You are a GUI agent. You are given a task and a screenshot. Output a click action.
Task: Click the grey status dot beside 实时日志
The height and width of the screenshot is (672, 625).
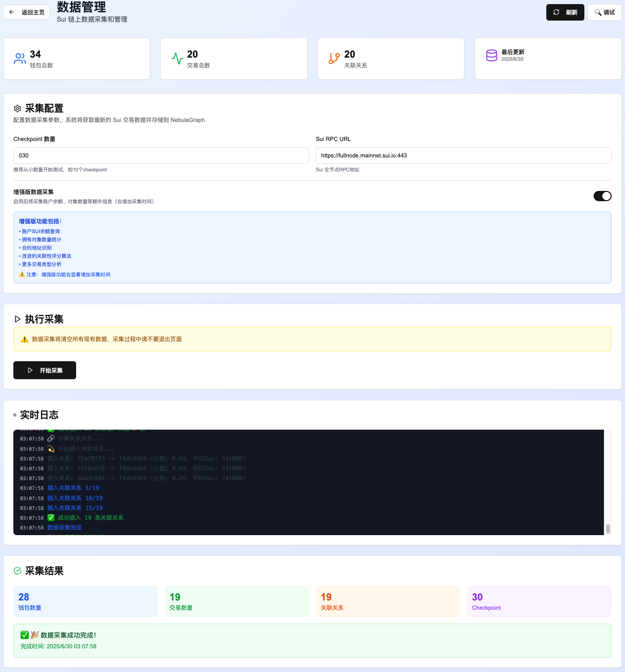click(x=15, y=415)
